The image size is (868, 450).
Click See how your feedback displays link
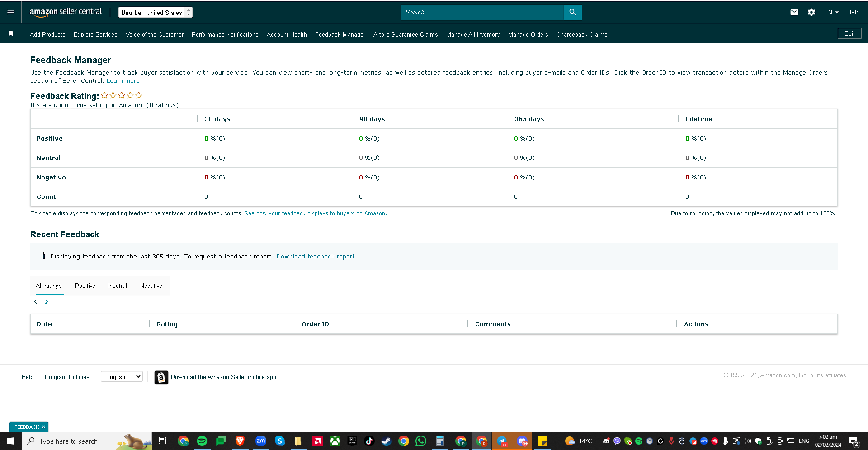[316, 213]
